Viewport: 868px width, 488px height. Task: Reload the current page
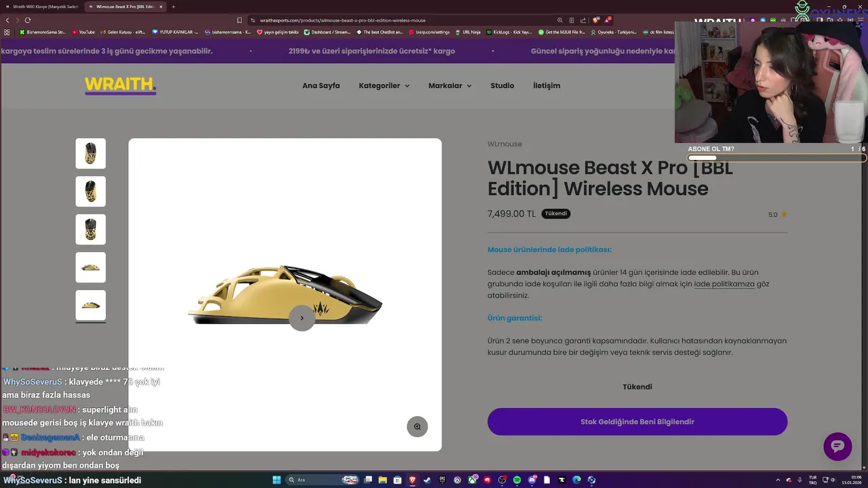[x=28, y=20]
